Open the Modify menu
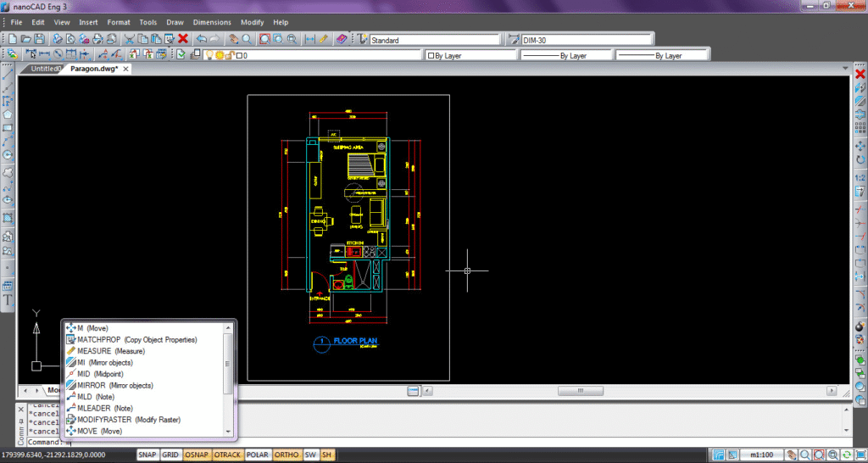Screen dimensions: 868x463 point(252,23)
